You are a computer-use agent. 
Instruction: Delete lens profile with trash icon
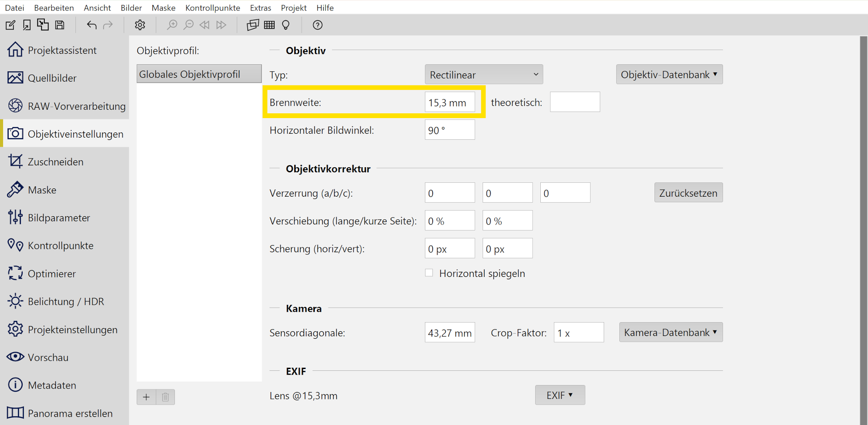coord(165,397)
